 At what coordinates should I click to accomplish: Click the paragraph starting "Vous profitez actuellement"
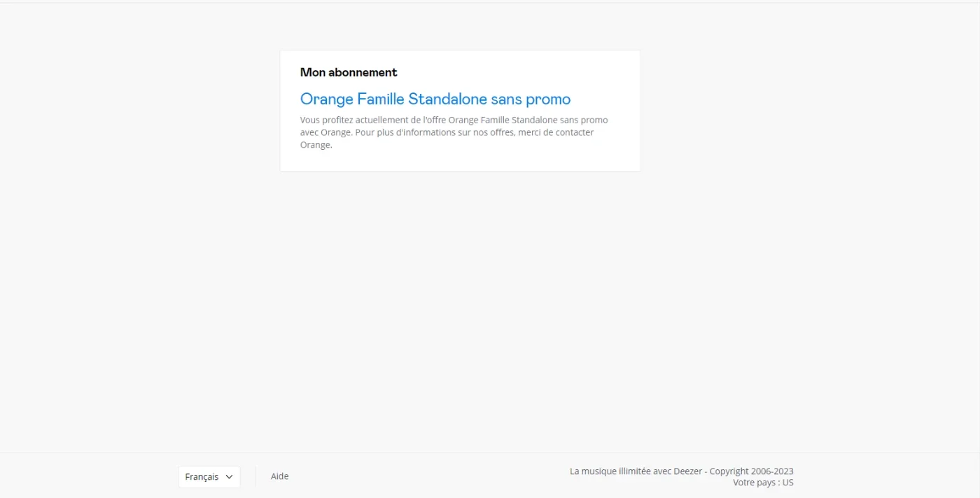pyautogui.click(x=454, y=132)
